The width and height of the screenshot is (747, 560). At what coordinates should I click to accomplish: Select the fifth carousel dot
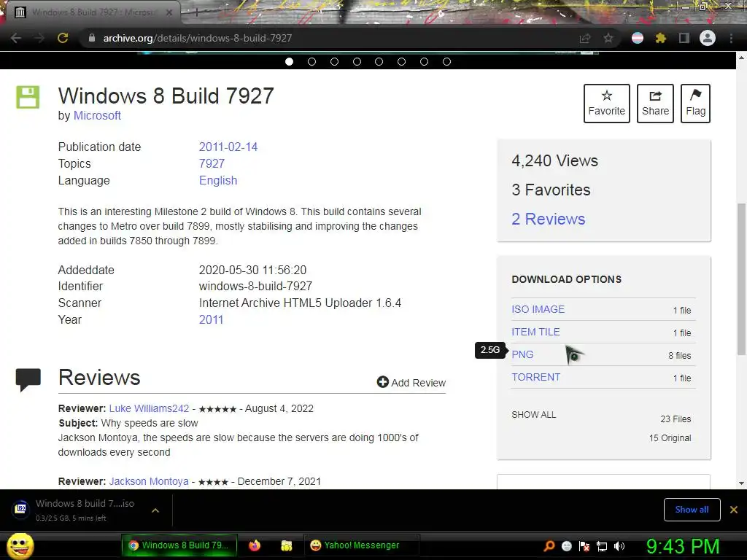pos(379,61)
